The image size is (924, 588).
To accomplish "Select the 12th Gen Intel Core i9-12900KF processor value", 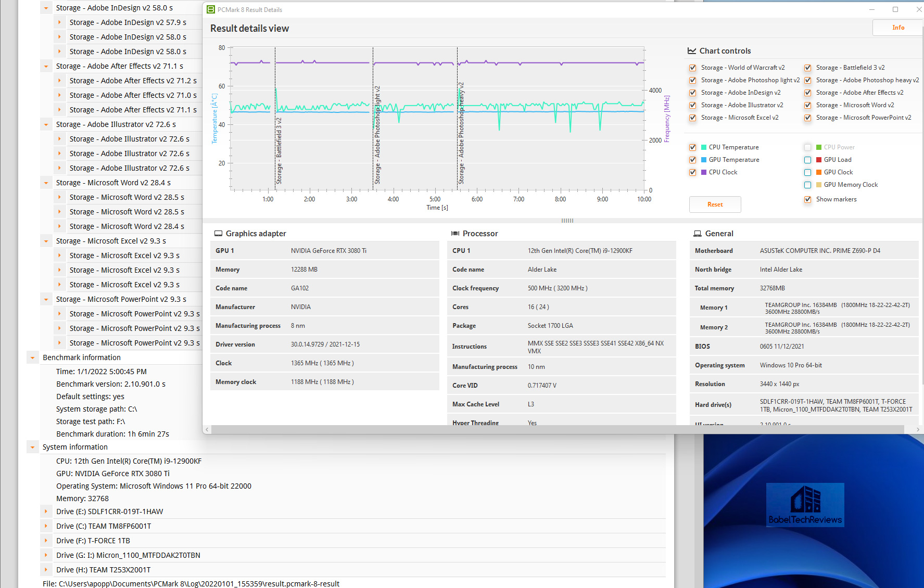I will coord(580,251).
